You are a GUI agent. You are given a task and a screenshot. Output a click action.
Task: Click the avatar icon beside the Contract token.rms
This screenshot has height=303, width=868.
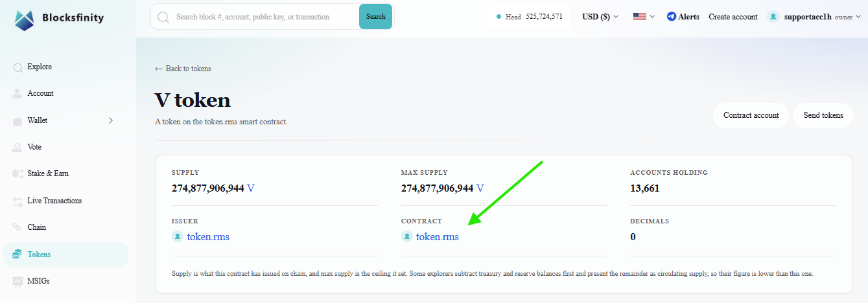pos(407,237)
